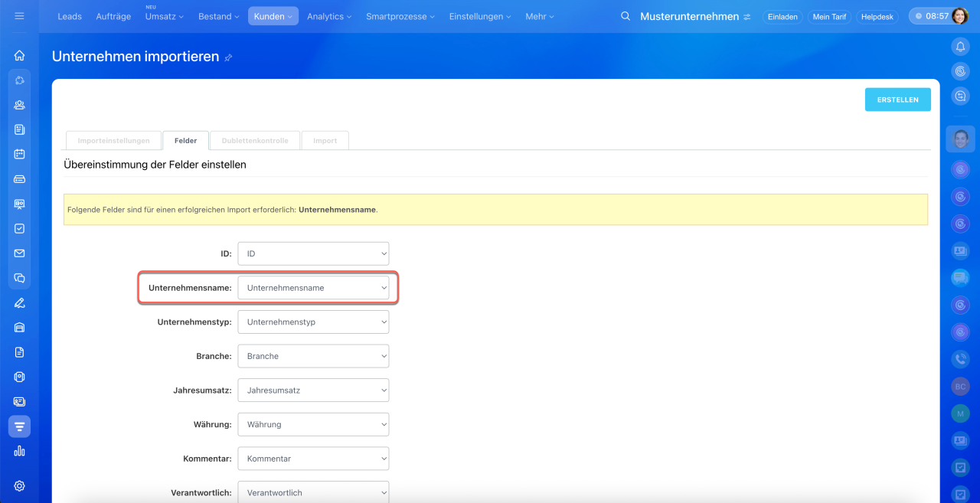Switch to the Importeinstellungen tab

click(x=113, y=141)
